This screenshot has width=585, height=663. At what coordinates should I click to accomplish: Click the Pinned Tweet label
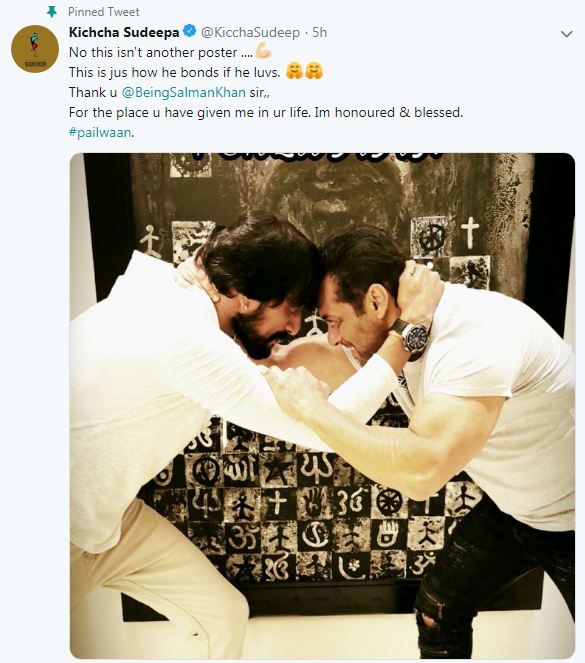coord(104,12)
